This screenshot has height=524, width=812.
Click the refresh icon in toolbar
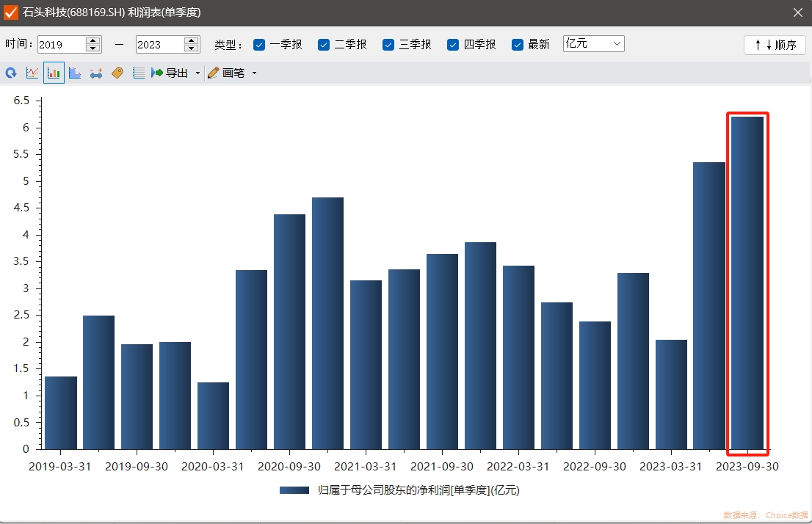tap(11, 73)
